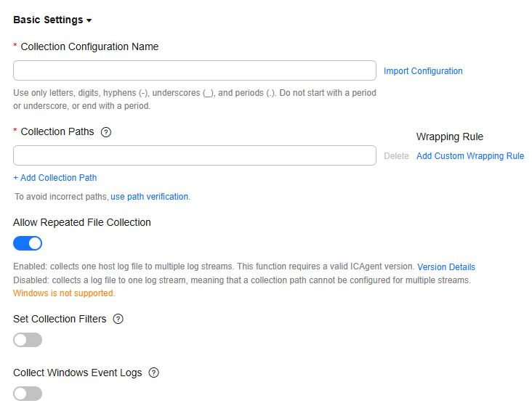
Task: Click the Wrapping Rule column label
Action: pyautogui.click(x=450, y=137)
